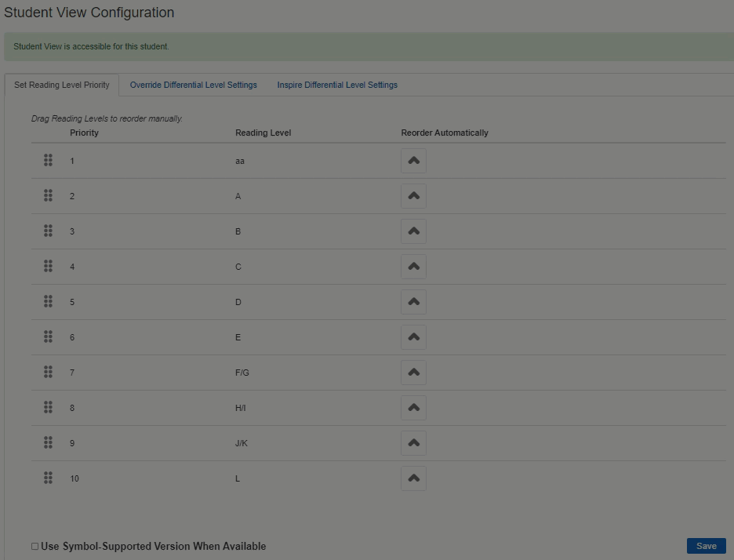Click the drag handle for reading level L

48,478
